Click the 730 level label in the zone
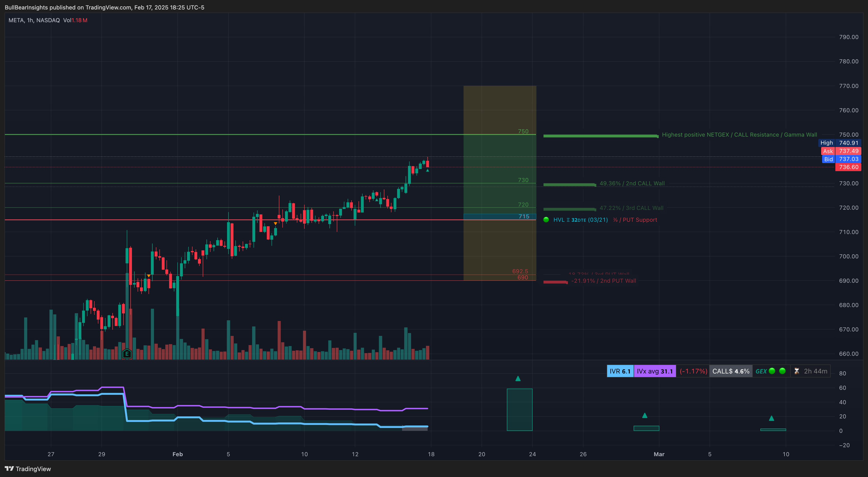 523,180
